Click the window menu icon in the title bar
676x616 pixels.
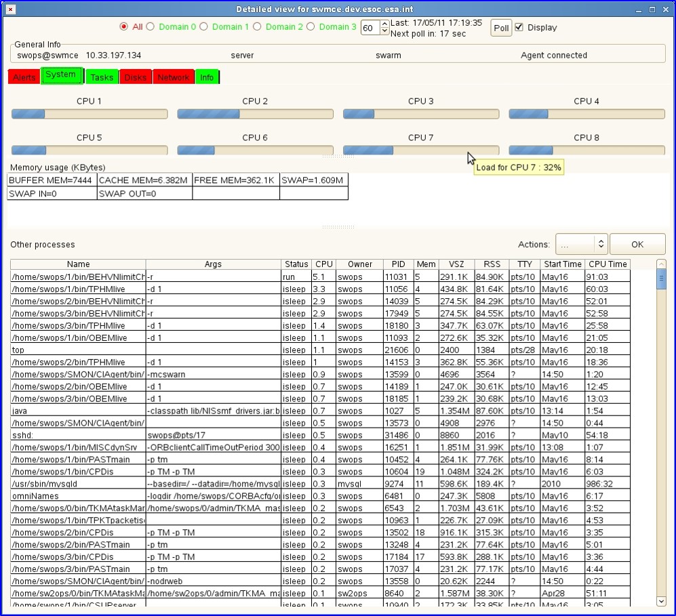click(11, 9)
